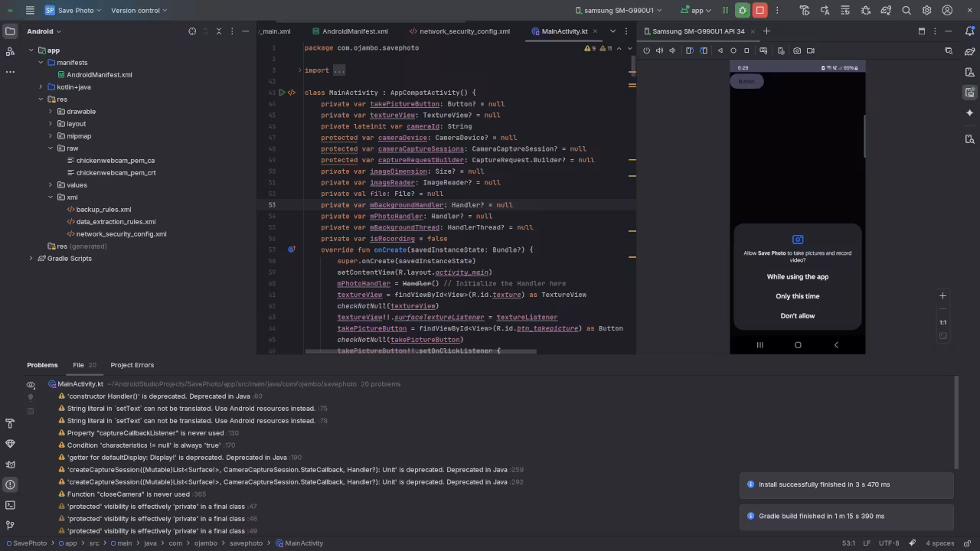
Task: Expand the folded import block
Action: (299, 70)
